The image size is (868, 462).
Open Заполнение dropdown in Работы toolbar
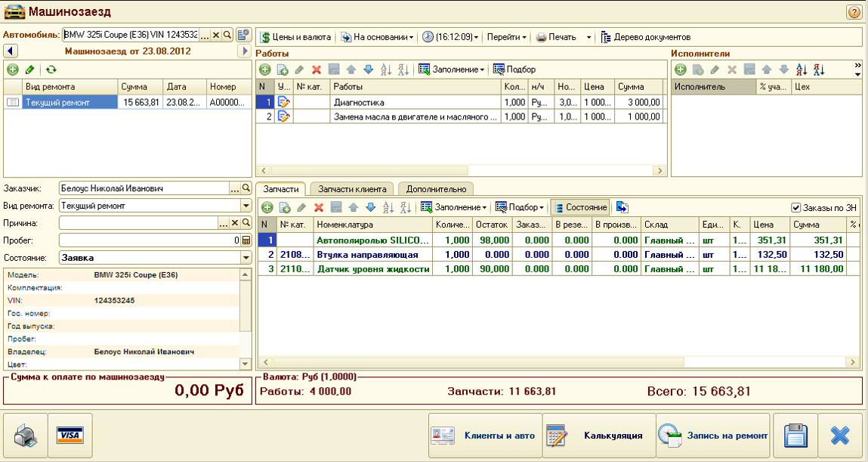[452, 70]
